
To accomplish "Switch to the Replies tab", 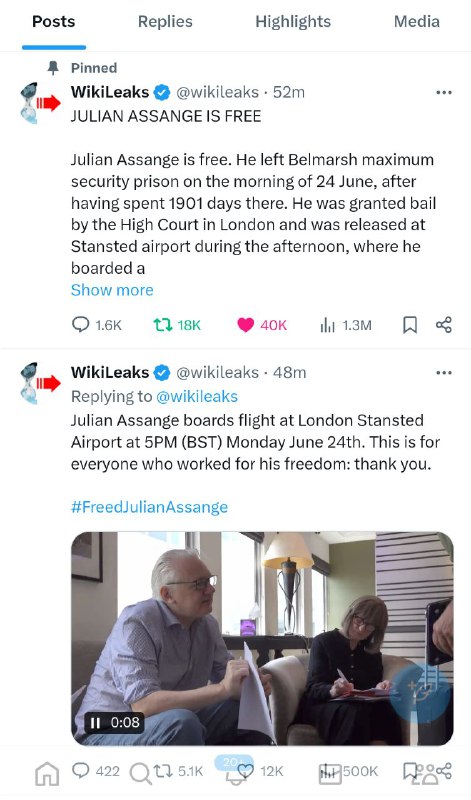I will pos(165,21).
